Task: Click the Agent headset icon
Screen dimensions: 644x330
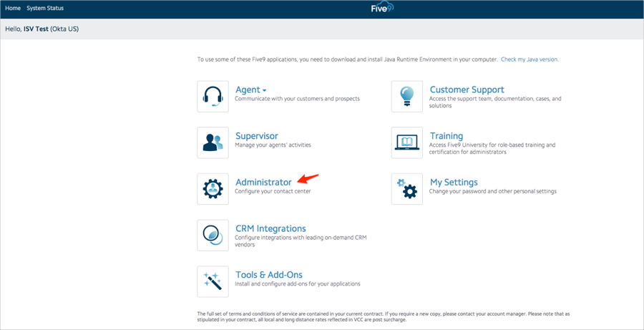Action: pyautogui.click(x=213, y=97)
